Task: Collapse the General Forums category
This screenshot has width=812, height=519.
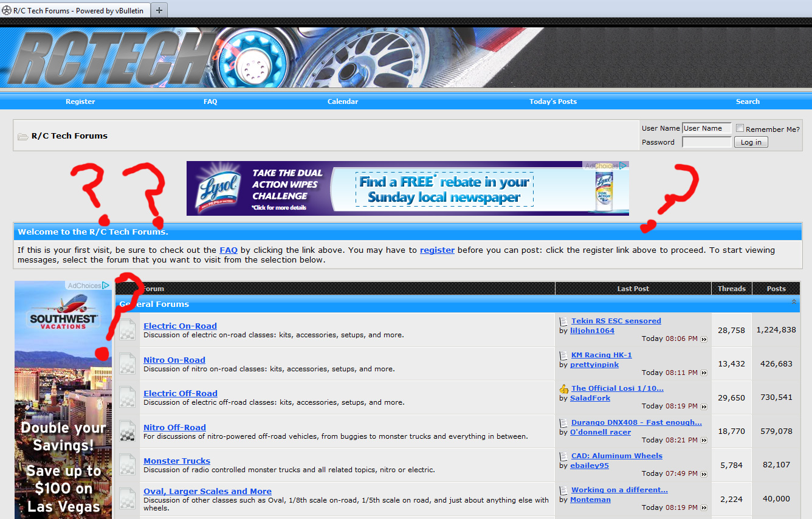Action: pos(794,301)
